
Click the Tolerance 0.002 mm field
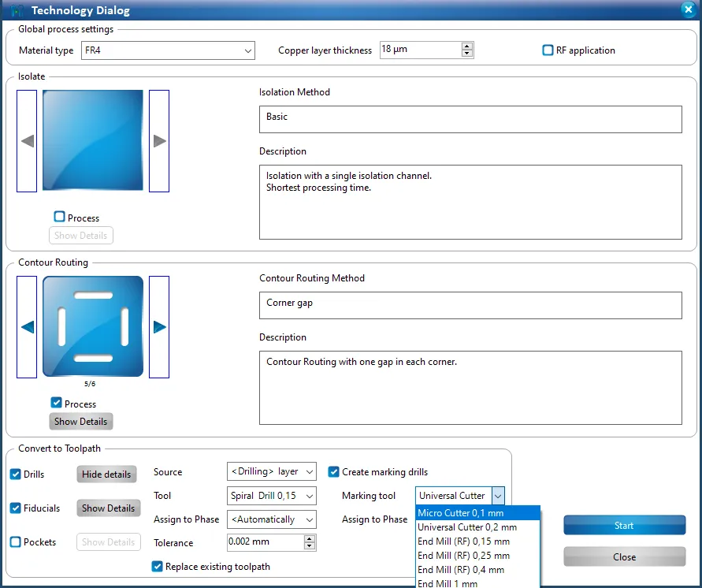point(266,542)
